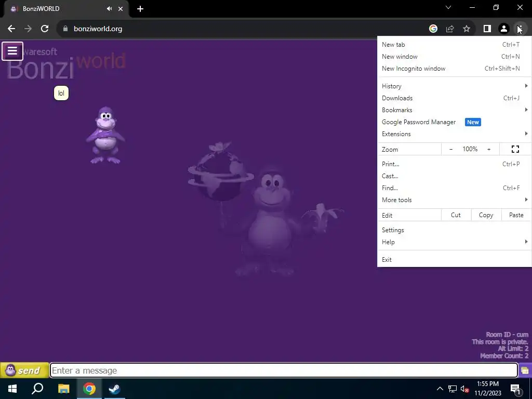The width and height of the screenshot is (532, 399).
Task: Increase zoom with plus button
Action: 489,149
